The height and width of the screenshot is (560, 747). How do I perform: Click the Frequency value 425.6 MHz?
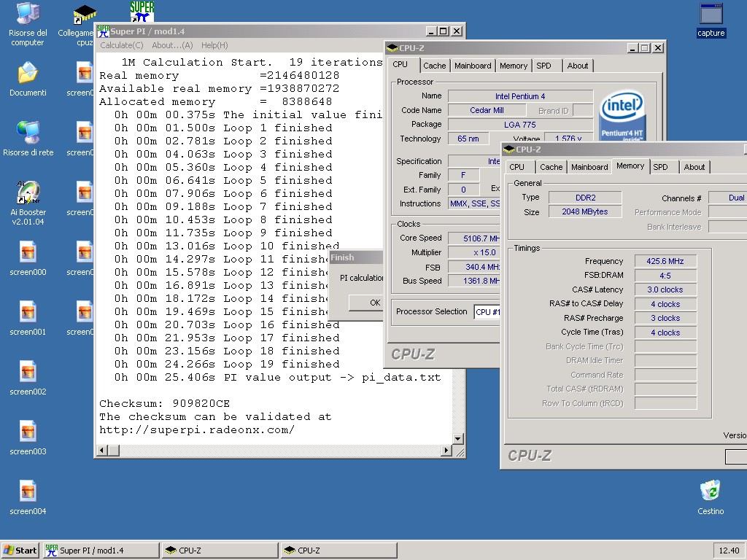[x=665, y=261]
